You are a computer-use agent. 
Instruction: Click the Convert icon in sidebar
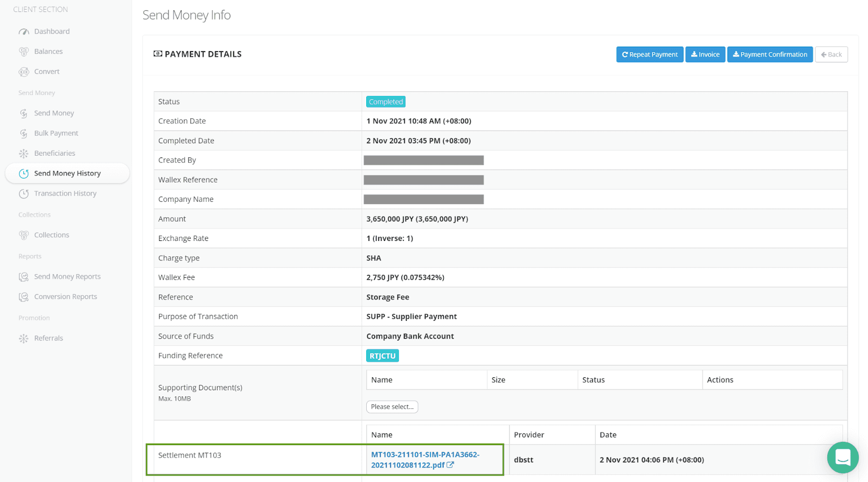(24, 72)
